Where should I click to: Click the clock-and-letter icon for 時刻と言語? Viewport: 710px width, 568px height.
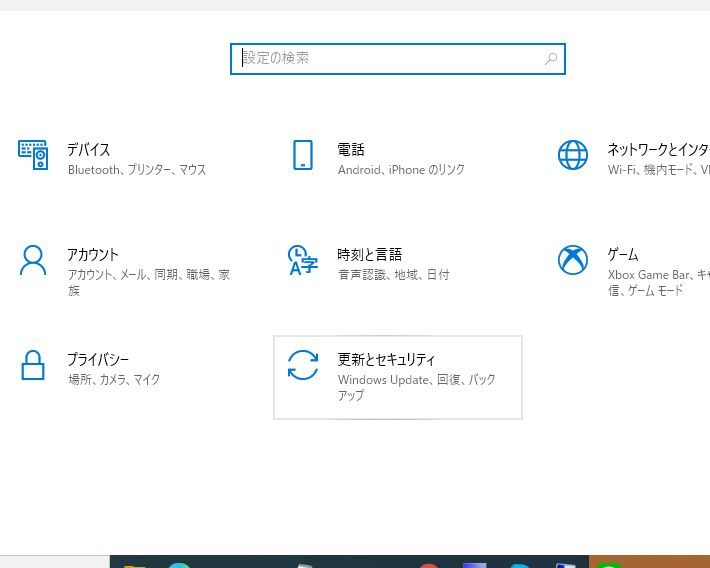pyautogui.click(x=303, y=260)
